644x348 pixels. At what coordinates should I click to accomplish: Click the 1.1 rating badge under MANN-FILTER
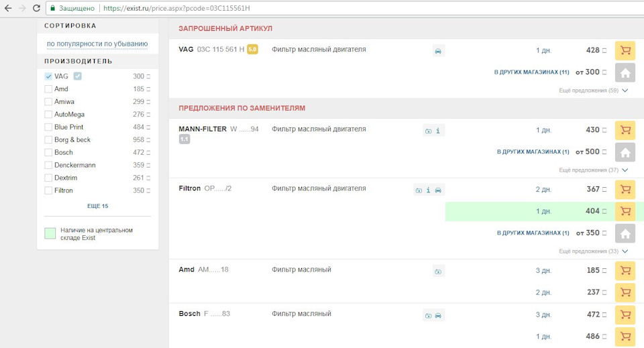184,139
